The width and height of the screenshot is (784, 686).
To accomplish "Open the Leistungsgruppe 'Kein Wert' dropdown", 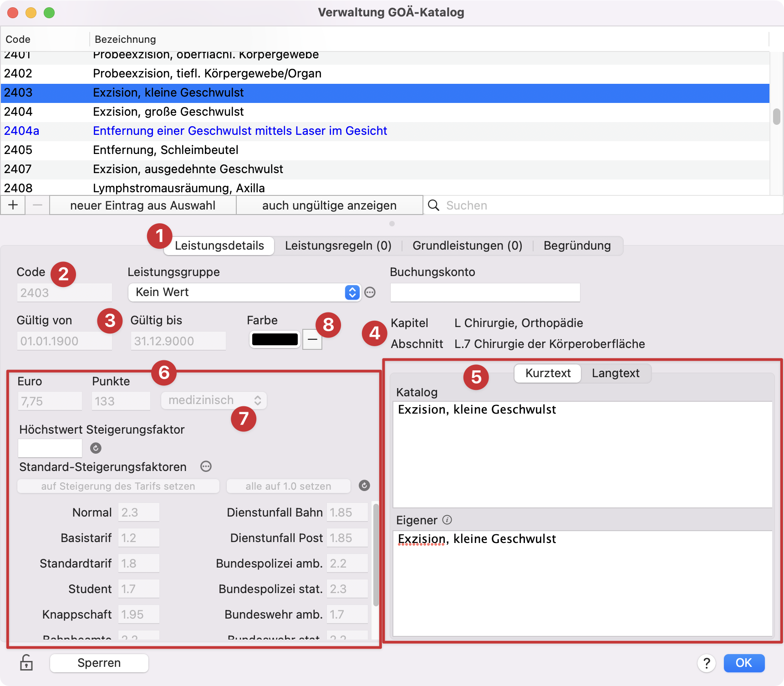I will pos(244,292).
